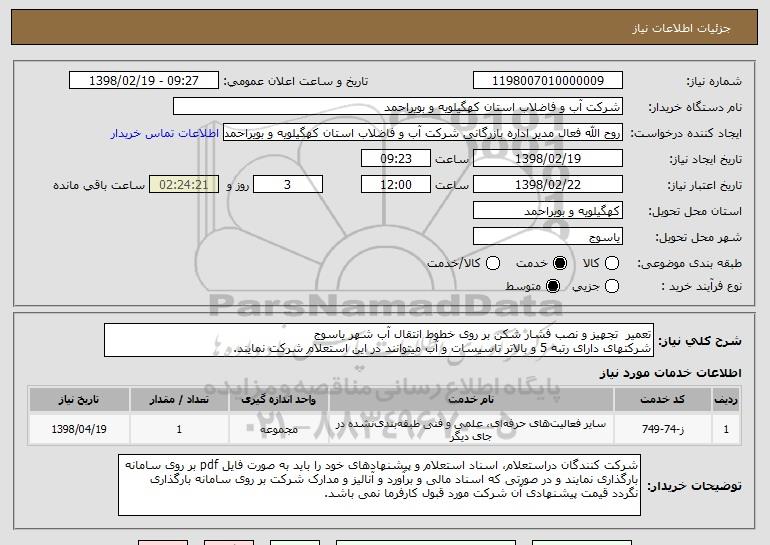Click the creation time field 09:23
Screen dimensions: 770x545
[x=396, y=159]
